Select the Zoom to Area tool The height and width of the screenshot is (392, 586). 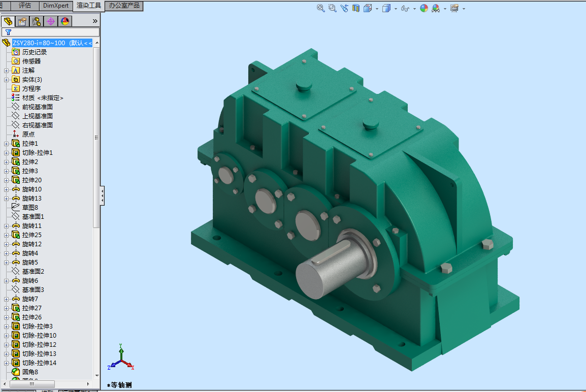tap(332, 8)
